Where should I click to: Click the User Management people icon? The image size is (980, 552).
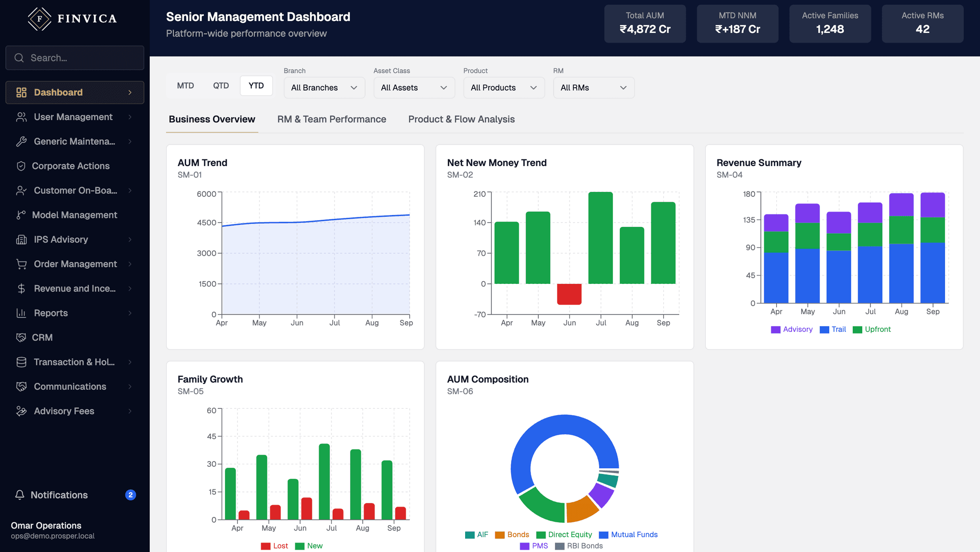22,117
